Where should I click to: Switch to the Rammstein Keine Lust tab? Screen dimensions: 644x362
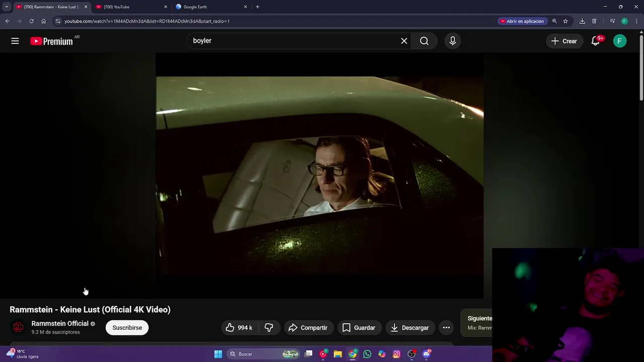point(52,7)
